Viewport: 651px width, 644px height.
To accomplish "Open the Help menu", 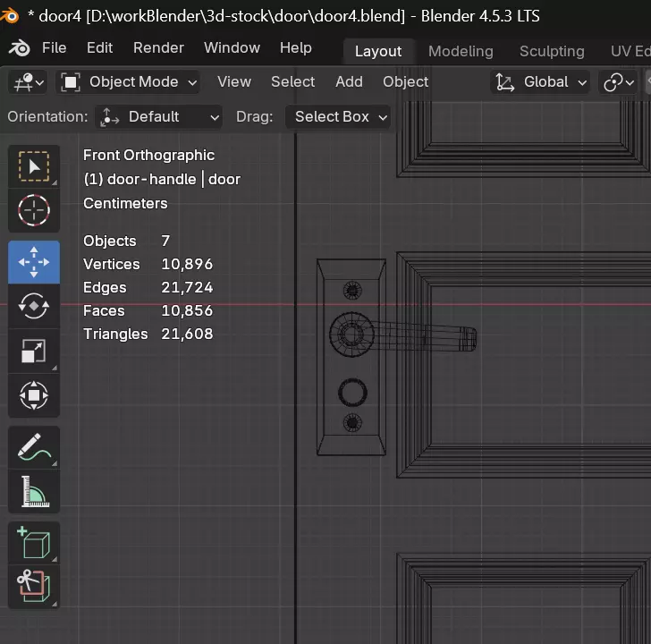I will 296,47.
